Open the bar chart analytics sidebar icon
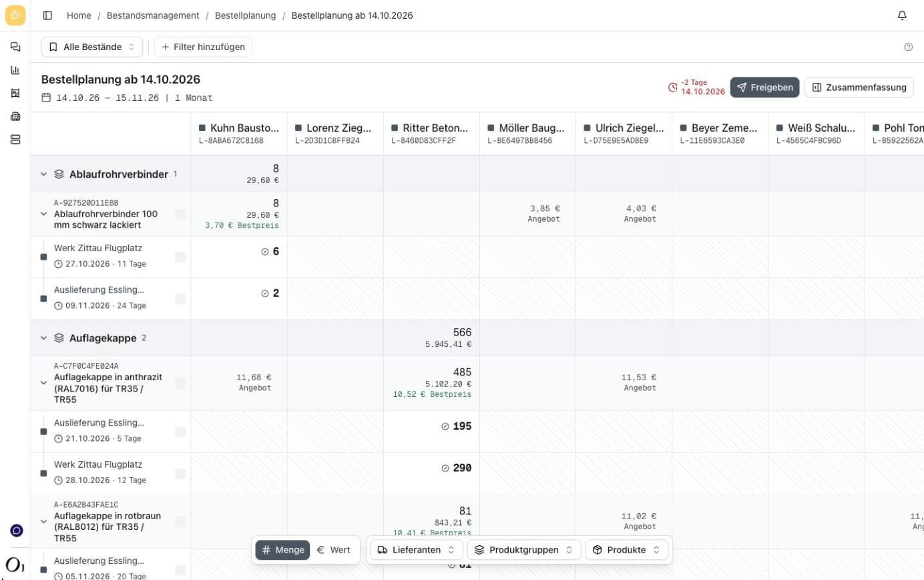Image resolution: width=924 pixels, height=580 pixels. (15, 70)
